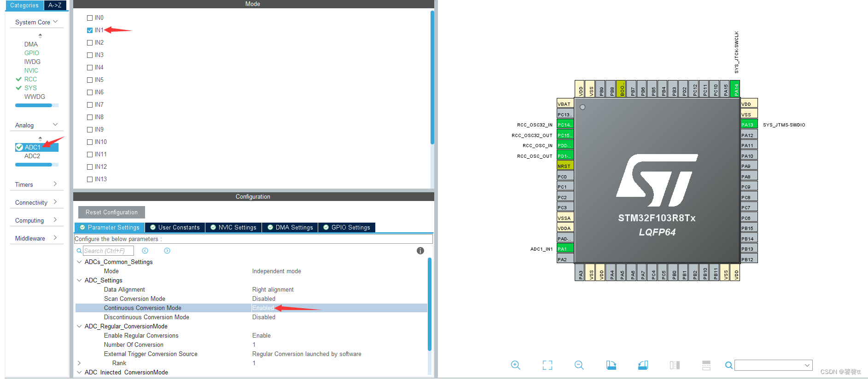This screenshot has width=868, height=379.
Task: Open the info icon in the parameter panel
Action: tap(420, 251)
